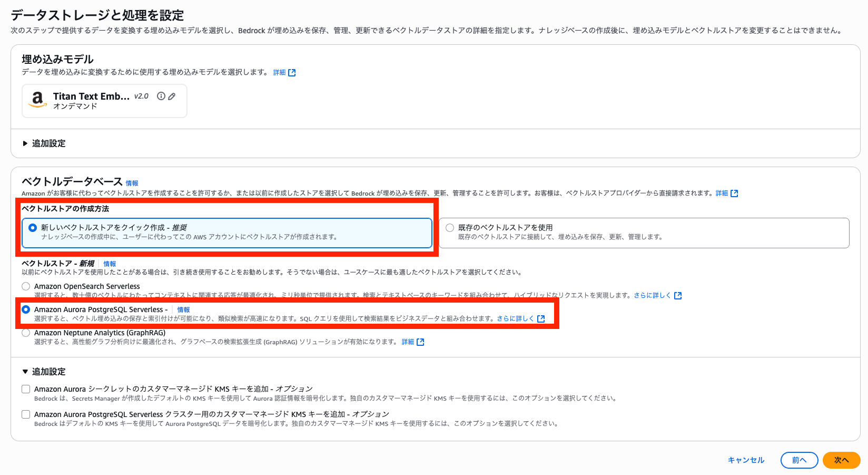Open 詳細 link for the embedding model
This screenshot has height=475, width=868.
click(x=279, y=73)
